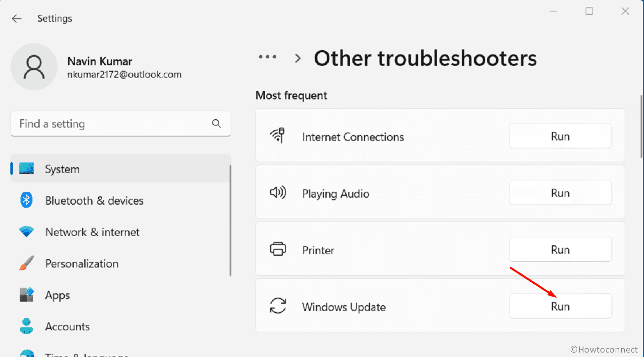Click the Find a setting field

pos(120,124)
